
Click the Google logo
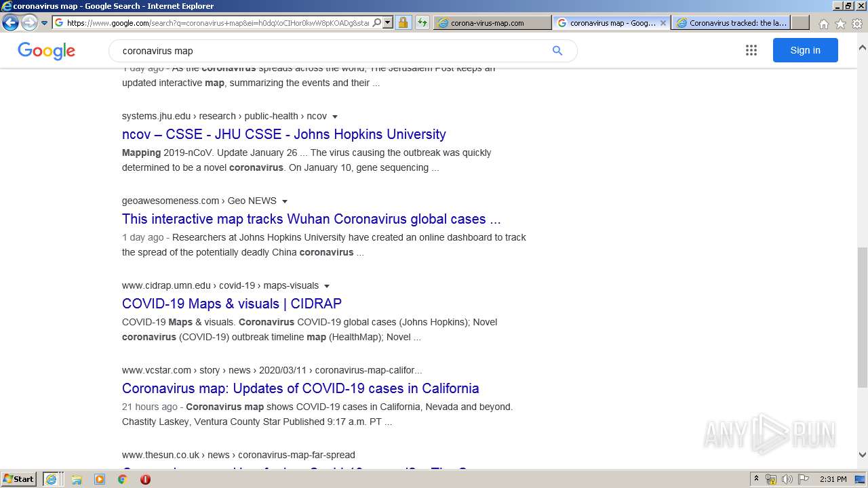[46, 51]
